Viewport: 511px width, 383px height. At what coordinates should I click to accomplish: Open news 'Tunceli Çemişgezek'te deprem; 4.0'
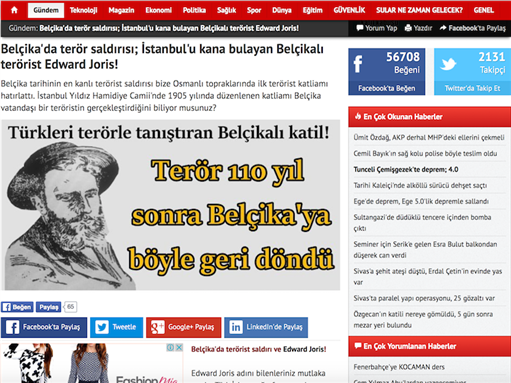tap(406, 169)
